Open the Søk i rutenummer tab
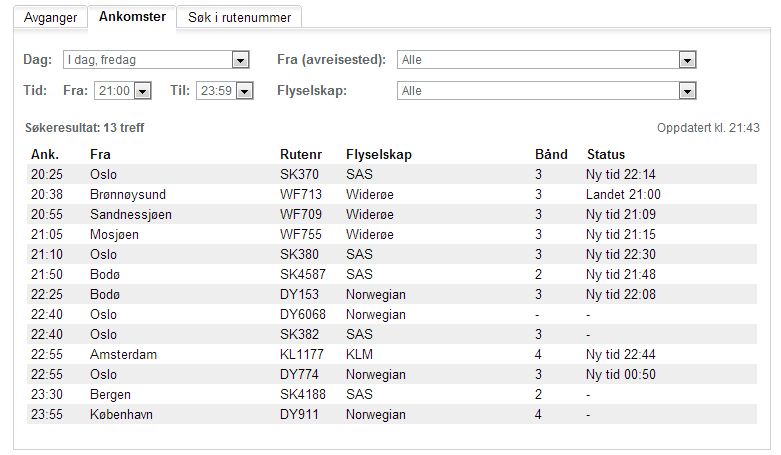 (239, 17)
